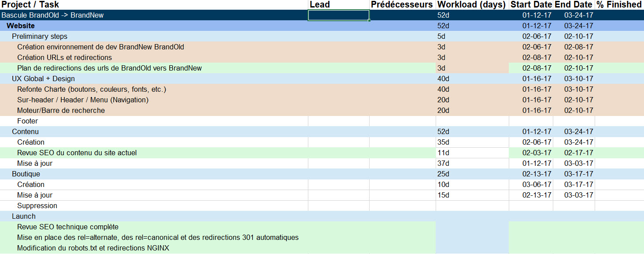Screen dimensions: 644x254
Task: Click the active empty Lead cell in Bascule row
Action: coord(338,15)
